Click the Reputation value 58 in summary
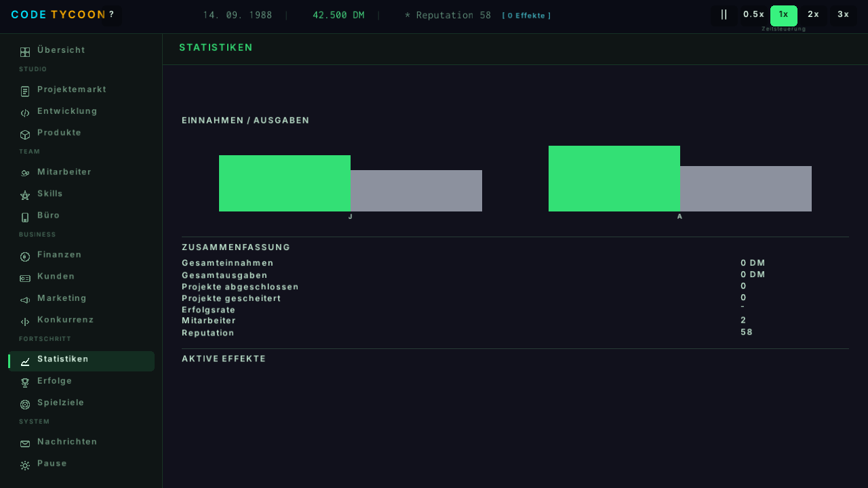Viewport: 868px width, 488px height. [x=747, y=332]
